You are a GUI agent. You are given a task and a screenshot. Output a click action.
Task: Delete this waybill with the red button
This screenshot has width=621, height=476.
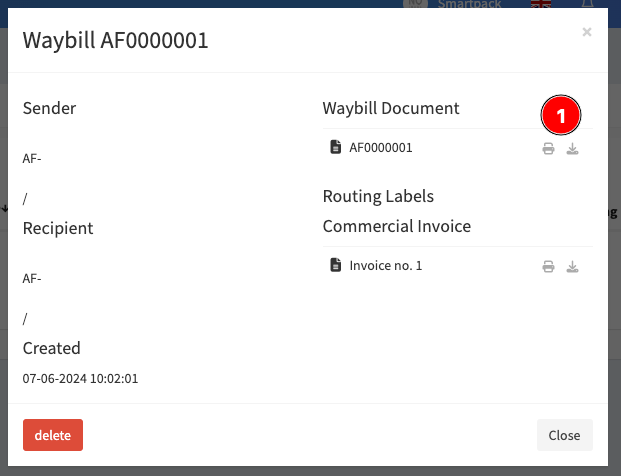coord(53,435)
